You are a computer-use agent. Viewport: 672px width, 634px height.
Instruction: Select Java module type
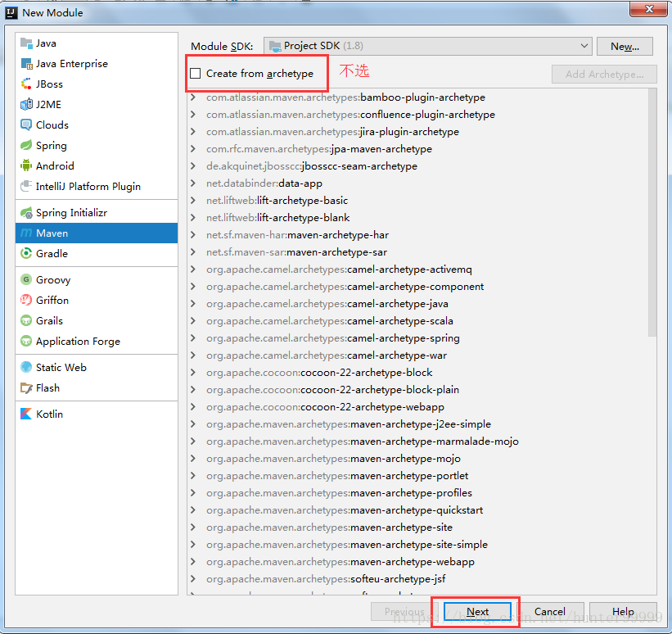[97, 43]
